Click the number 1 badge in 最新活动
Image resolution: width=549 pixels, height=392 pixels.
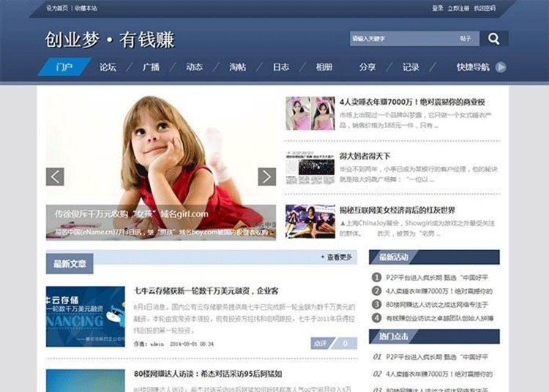pos(376,277)
